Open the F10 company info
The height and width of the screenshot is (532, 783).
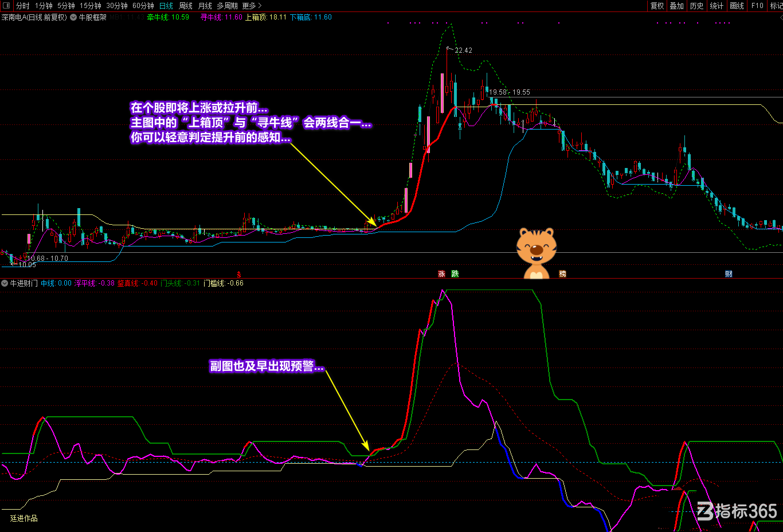[x=757, y=6]
